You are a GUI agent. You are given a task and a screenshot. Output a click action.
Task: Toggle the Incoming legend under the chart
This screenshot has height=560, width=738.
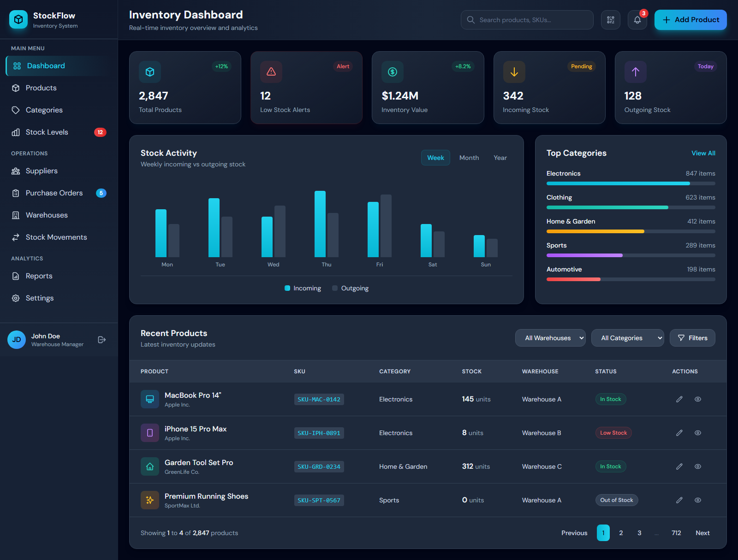coord(303,288)
